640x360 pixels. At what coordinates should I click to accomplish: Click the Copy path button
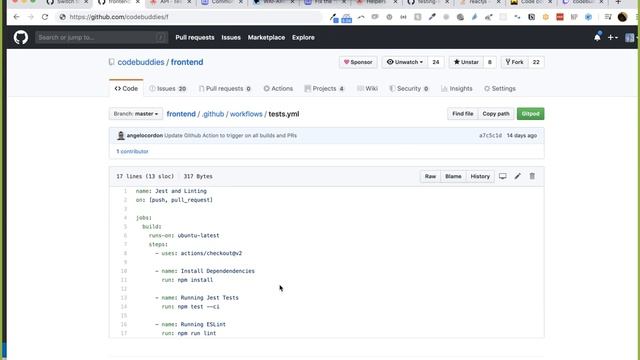(496, 114)
